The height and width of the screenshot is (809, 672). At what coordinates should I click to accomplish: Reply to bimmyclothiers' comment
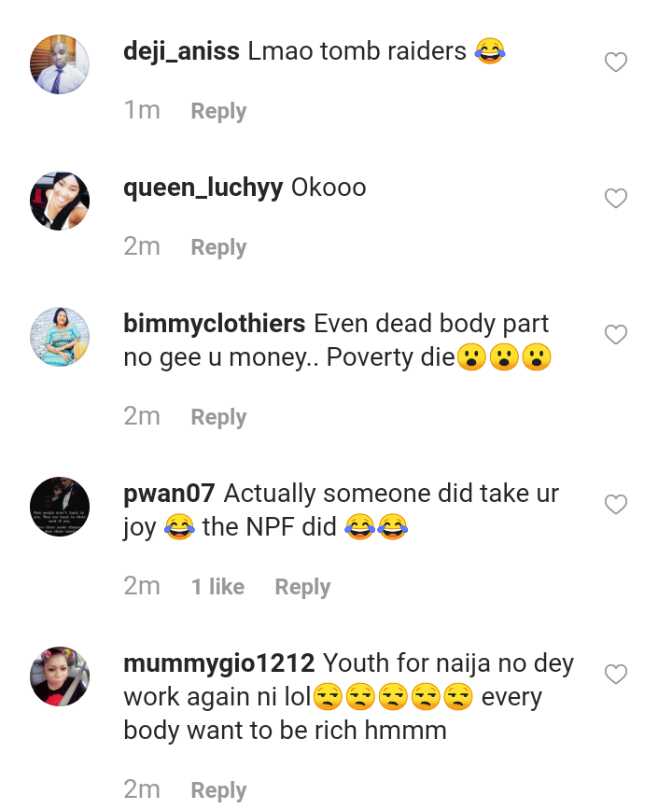coord(218,417)
